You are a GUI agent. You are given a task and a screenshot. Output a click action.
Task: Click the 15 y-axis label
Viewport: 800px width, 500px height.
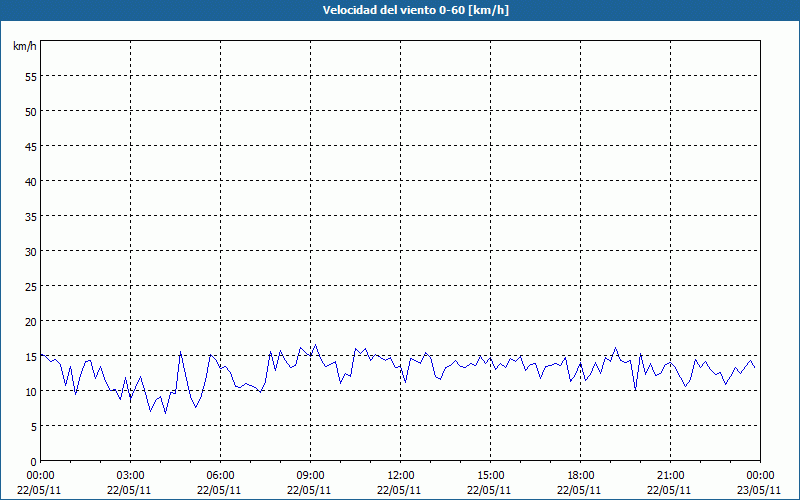tap(31, 357)
